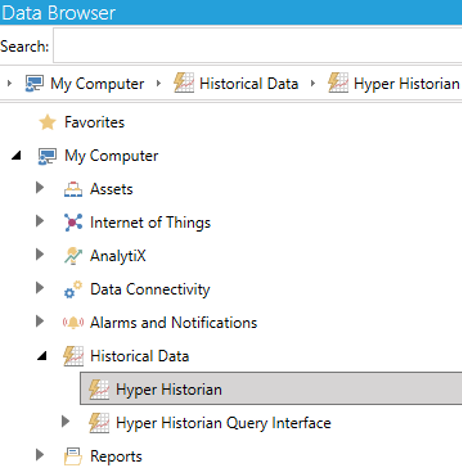Open the Data Connectivity label
The height and width of the screenshot is (469, 462).
150,289
